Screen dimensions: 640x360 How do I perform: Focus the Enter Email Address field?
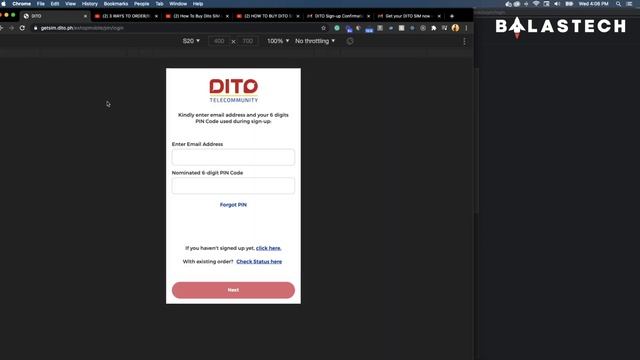tap(233, 157)
